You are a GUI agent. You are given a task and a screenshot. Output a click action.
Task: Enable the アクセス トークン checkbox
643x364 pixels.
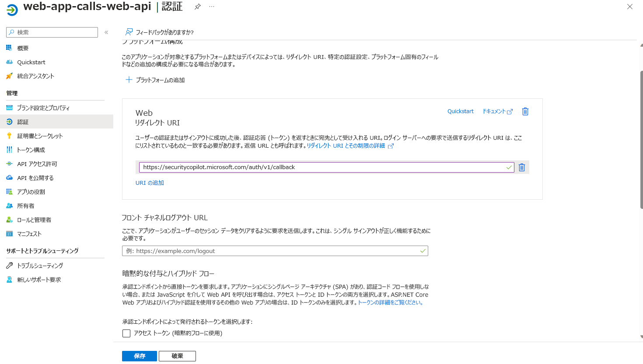click(x=126, y=333)
